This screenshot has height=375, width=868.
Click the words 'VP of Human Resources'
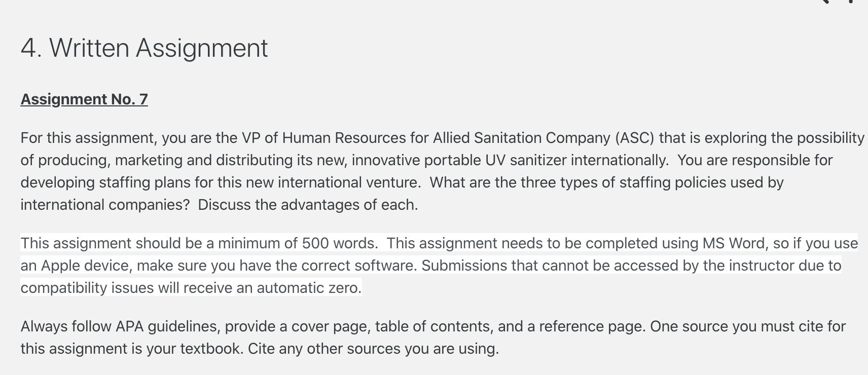point(323,138)
